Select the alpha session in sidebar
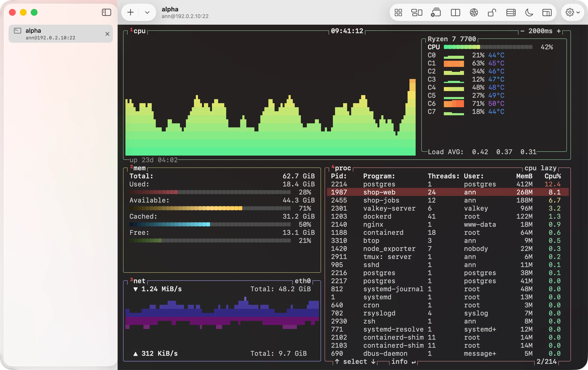This screenshot has height=370, width=588. pyautogui.click(x=60, y=34)
